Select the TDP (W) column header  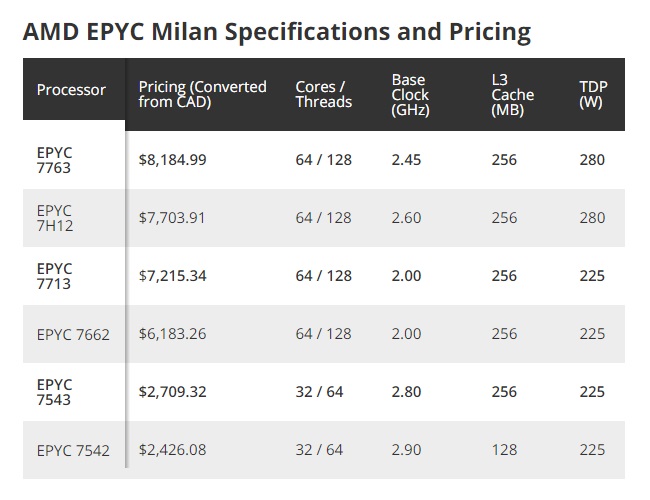point(593,94)
